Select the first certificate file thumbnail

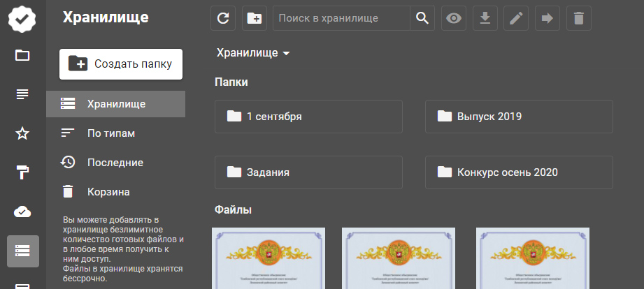click(269, 258)
